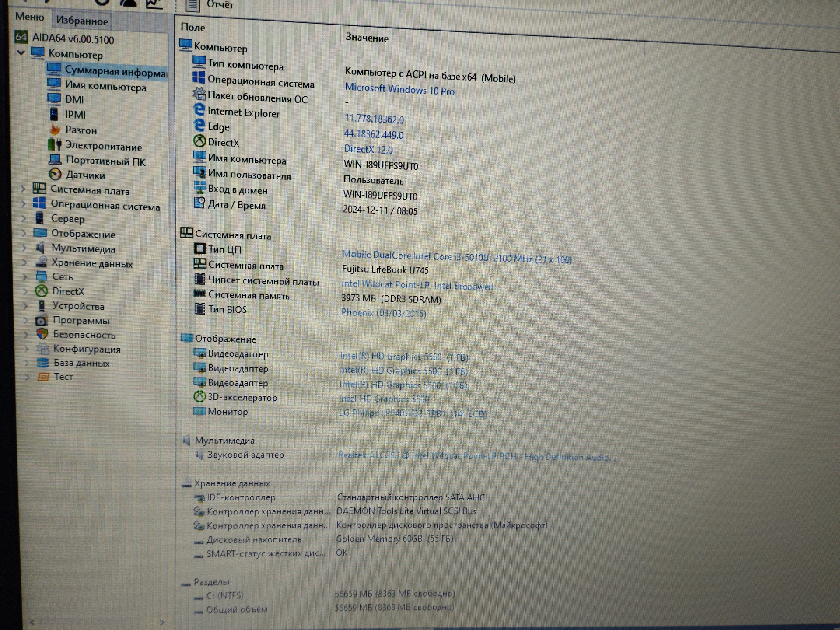This screenshot has height=630, width=840.
Task: Select the Безопасность shield icon
Action: 42,334
